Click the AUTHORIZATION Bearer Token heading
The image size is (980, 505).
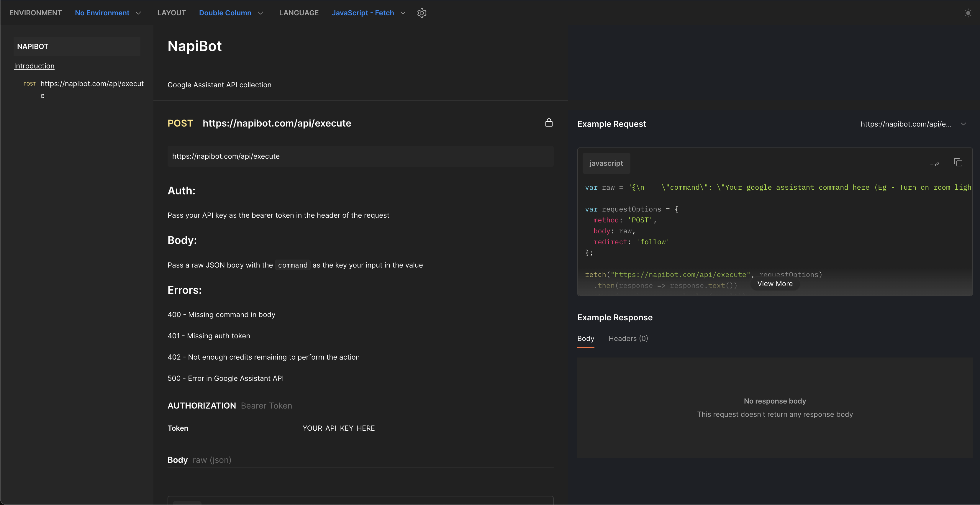coord(230,406)
